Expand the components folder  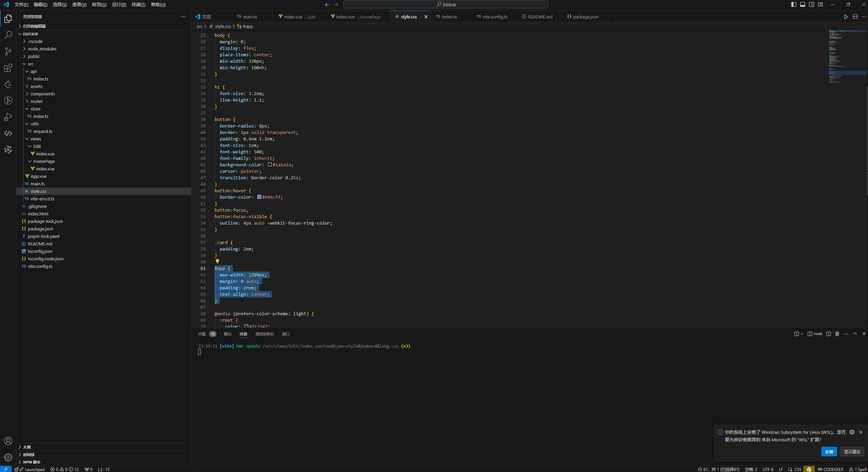click(x=104, y=94)
